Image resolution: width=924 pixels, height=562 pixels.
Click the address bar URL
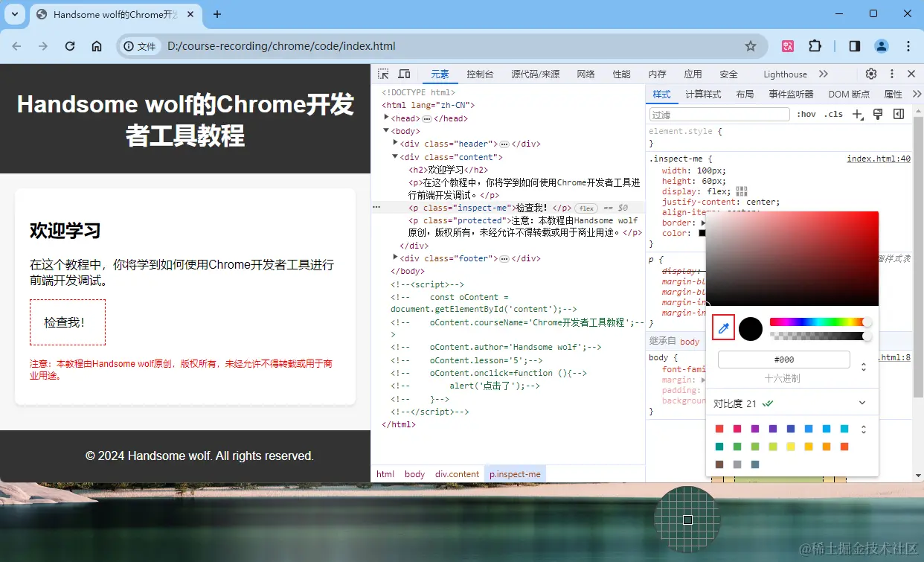click(281, 46)
